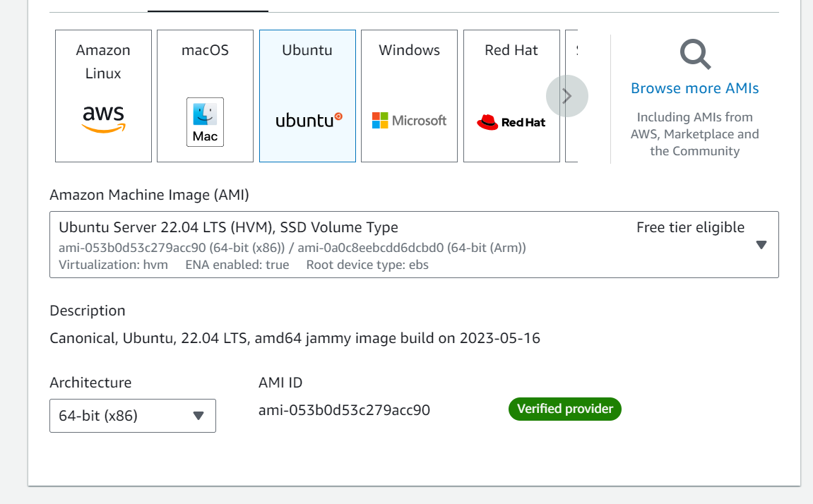Select the Amazon Linux AMI card
Screen dimensions: 813x504
[103, 96]
